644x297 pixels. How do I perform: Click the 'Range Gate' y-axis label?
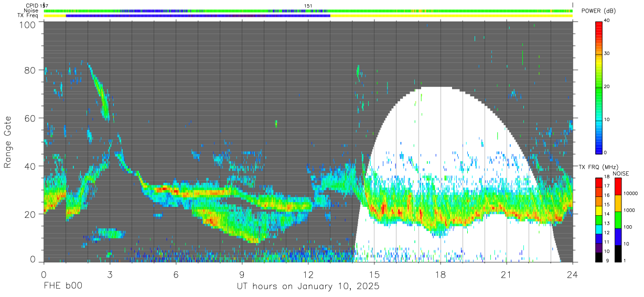[x=8, y=142]
